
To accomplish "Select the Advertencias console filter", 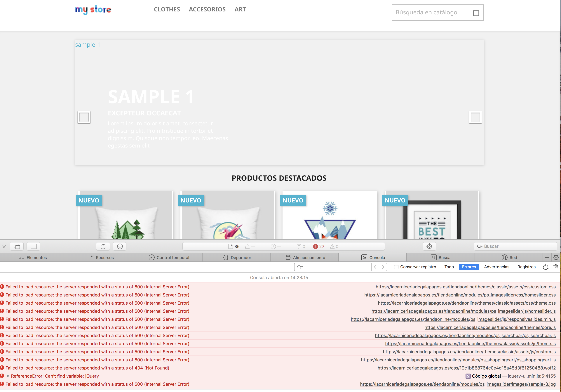I will tap(496, 267).
